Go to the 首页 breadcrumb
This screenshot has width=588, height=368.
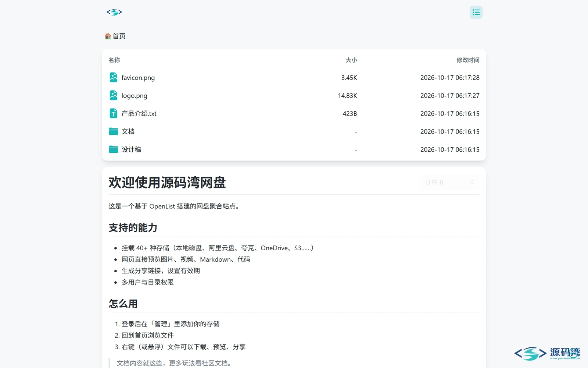[x=119, y=36]
